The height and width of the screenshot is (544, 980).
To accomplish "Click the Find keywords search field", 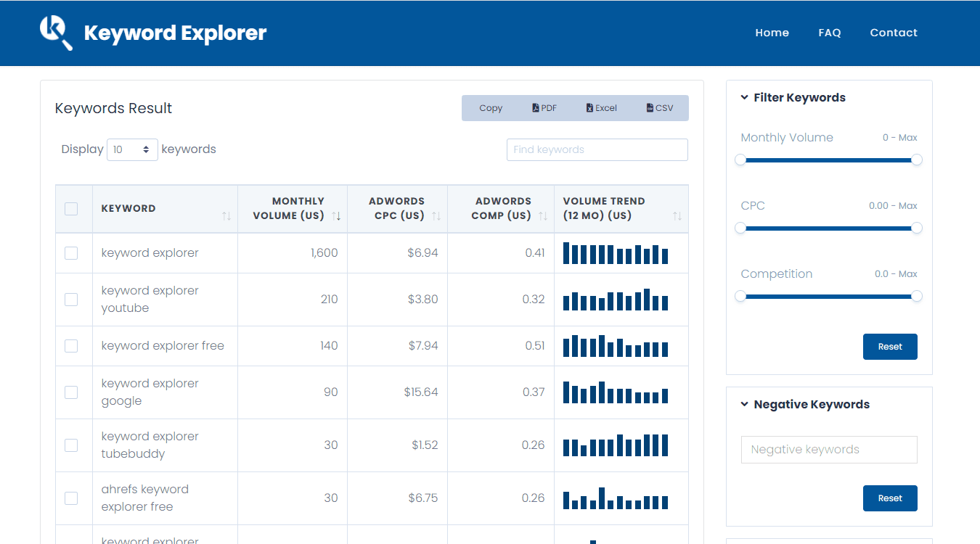I will click(x=597, y=149).
